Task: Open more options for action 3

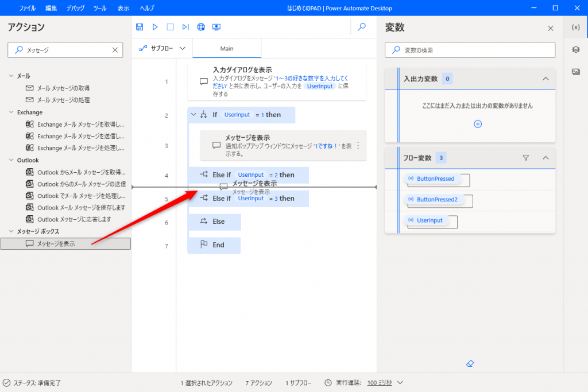Action: pyautogui.click(x=358, y=145)
